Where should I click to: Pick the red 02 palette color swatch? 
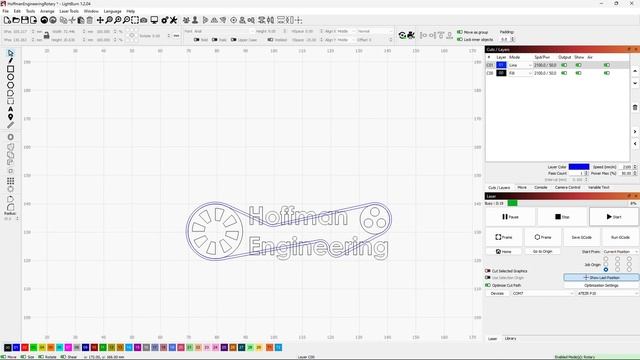pyautogui.click(x=25, y=348)
